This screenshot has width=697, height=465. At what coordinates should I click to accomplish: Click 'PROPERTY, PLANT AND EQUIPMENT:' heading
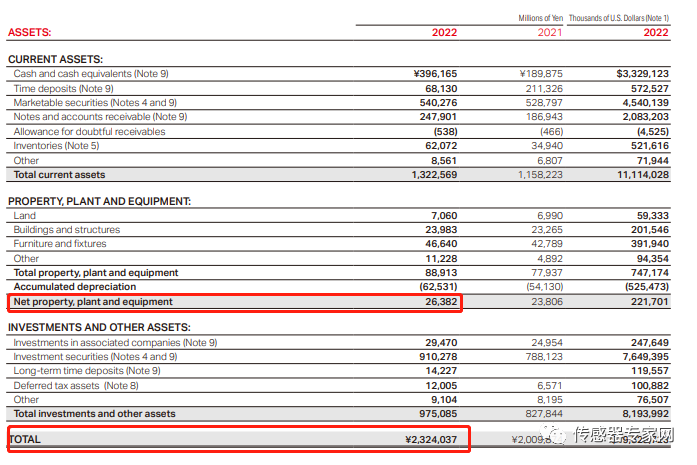pos(100,201)
